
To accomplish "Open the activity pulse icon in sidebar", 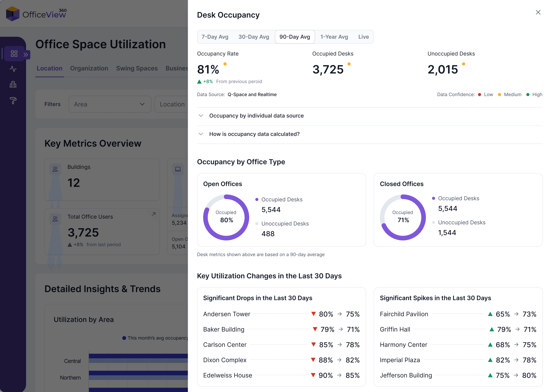I will click(x=13, y=69).
